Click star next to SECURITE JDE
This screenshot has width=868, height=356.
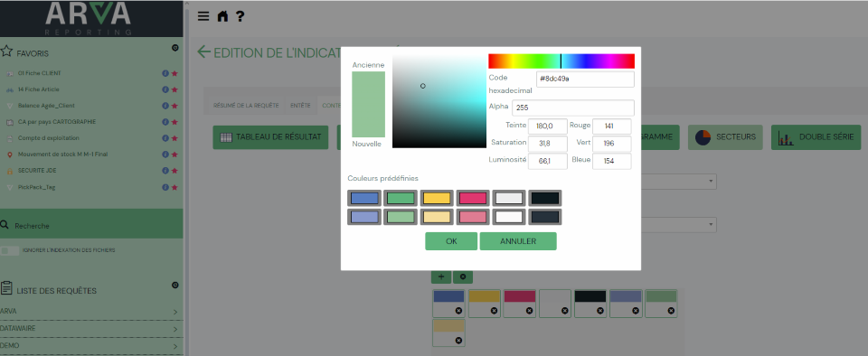(x=175, y=171)
